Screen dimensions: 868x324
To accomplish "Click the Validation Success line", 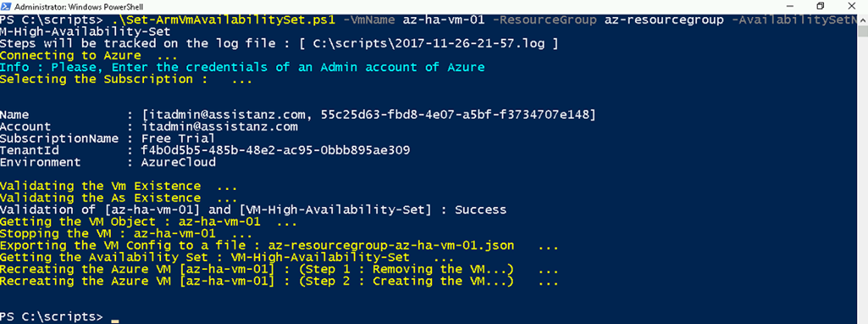I will tap(253, 209).
